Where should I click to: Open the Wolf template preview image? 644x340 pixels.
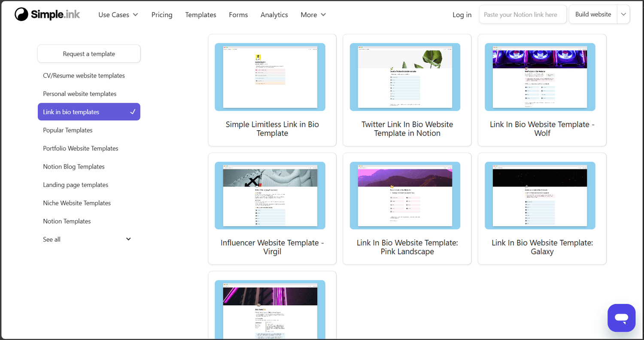(x=540, y=77)
